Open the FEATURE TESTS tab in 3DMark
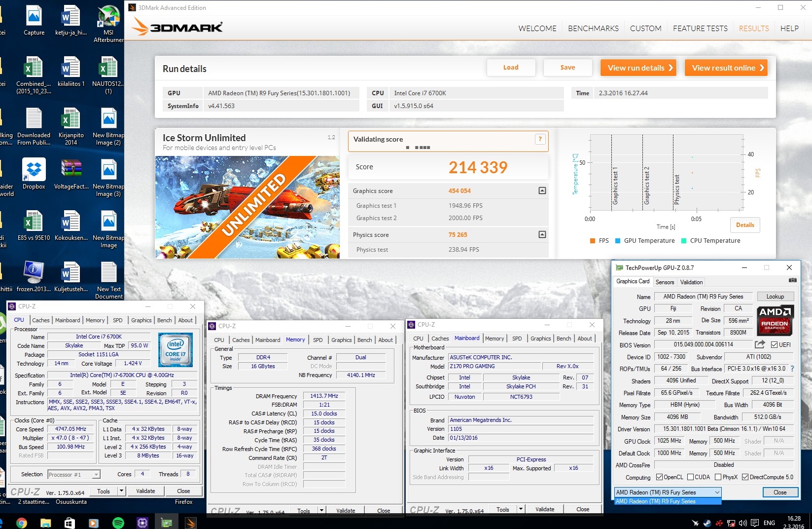Image resolution: width=812 pixels, height=529 pixels. (x=700, y=29)
